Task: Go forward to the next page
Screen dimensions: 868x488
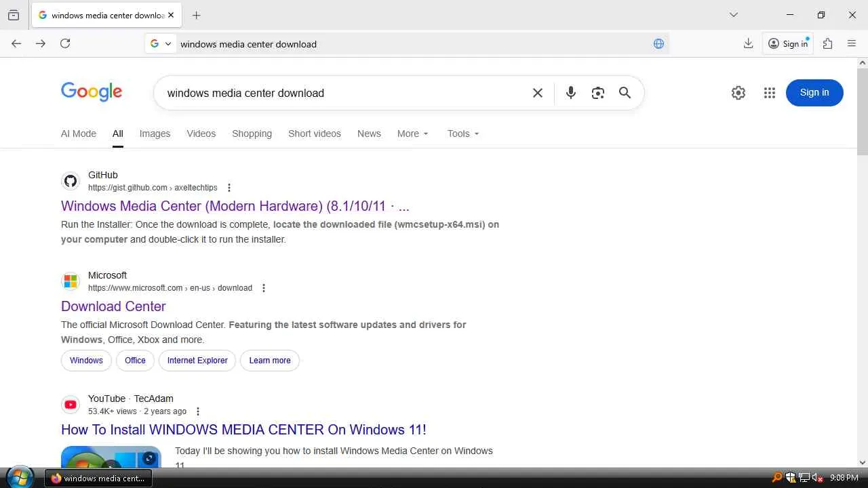Action: click(41, 43)
